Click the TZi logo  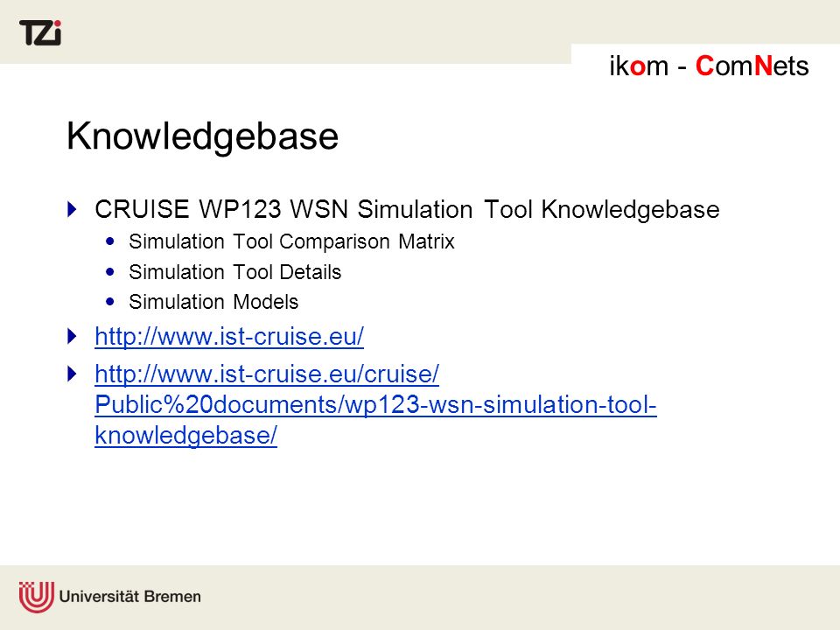(40, 32)
